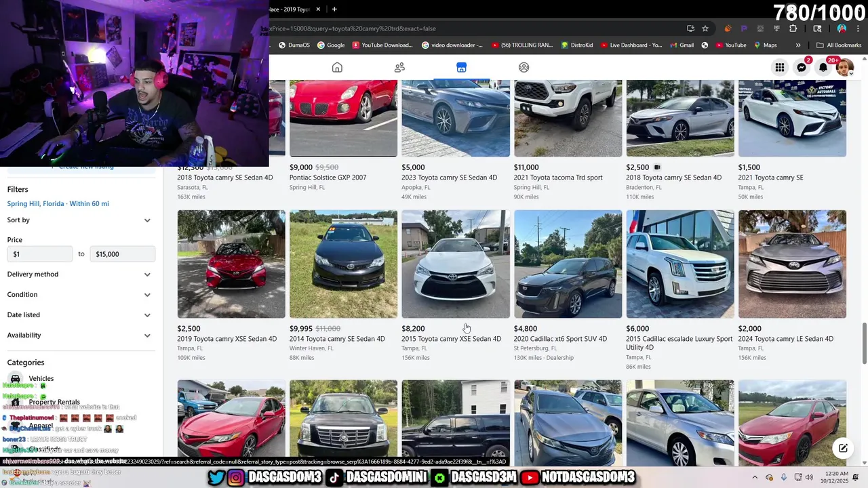Open the network display tray icon
Screen dimensions: 868x488
click(798, 477)
